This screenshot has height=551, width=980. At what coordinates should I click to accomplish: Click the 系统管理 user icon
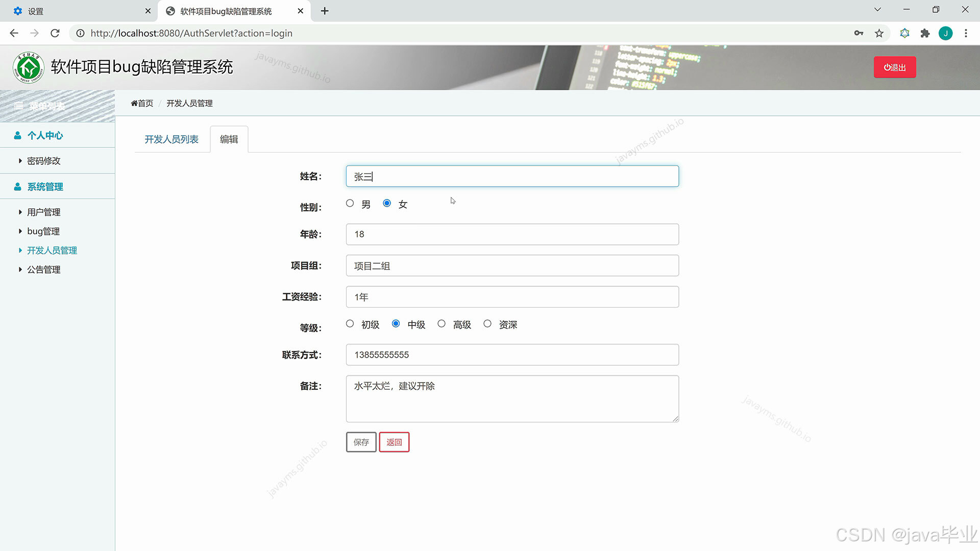[17, 187]
